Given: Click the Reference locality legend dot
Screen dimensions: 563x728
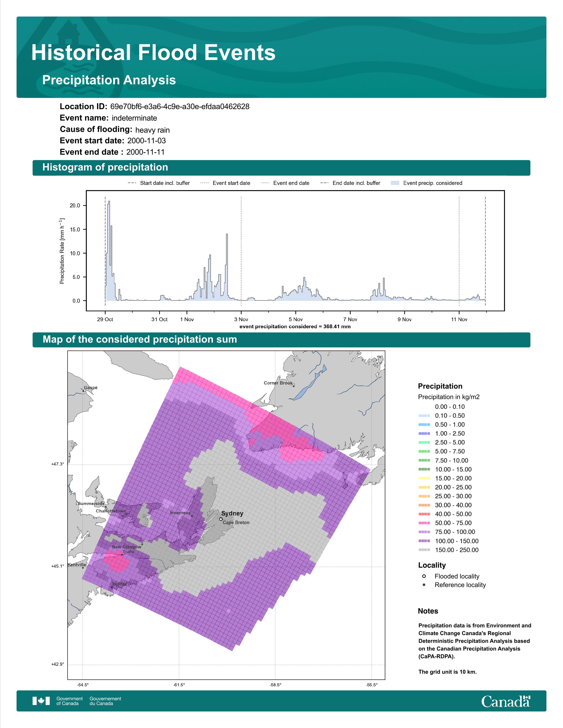Looking at the screenshot, I should point(424,585).
